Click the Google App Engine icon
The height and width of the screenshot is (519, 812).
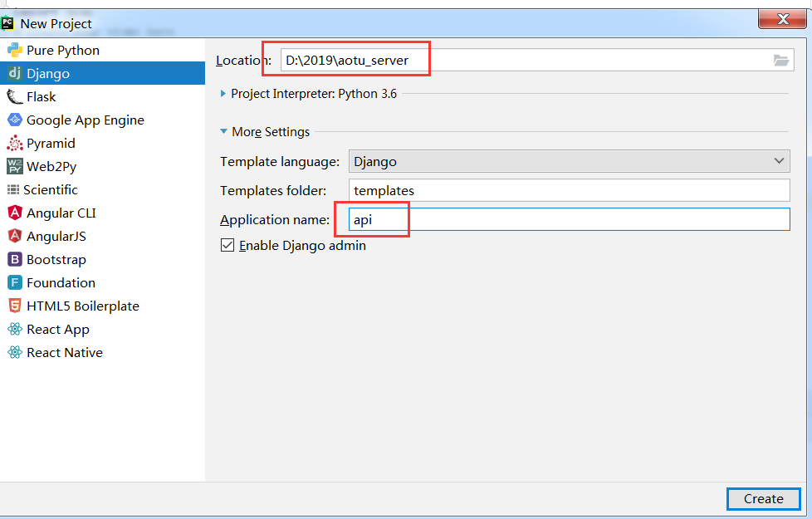click(14, 120)
